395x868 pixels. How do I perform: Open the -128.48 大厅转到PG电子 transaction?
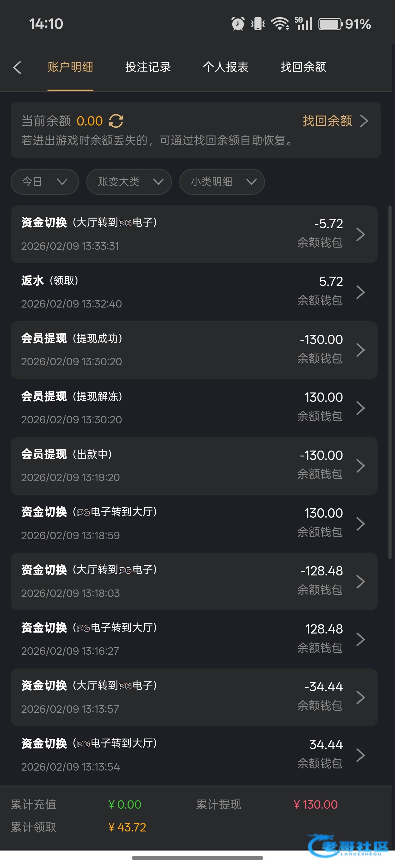(194, 582)
